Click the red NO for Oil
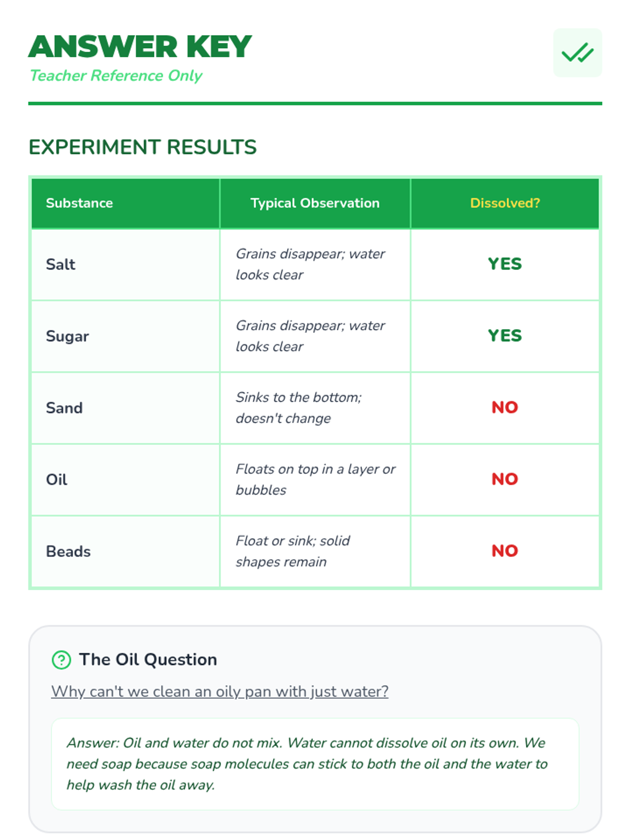 tap(505, 479)
